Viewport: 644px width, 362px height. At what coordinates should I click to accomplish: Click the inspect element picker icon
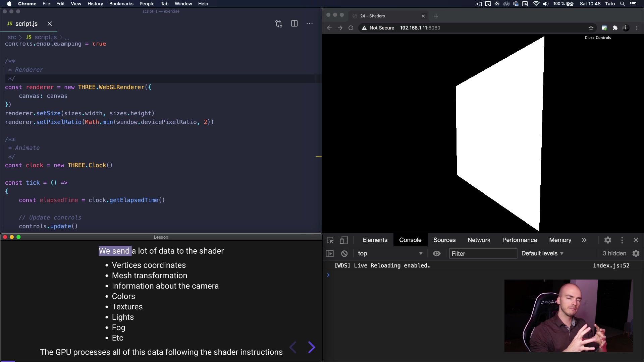pyautogui.click(x=330, y=240)
